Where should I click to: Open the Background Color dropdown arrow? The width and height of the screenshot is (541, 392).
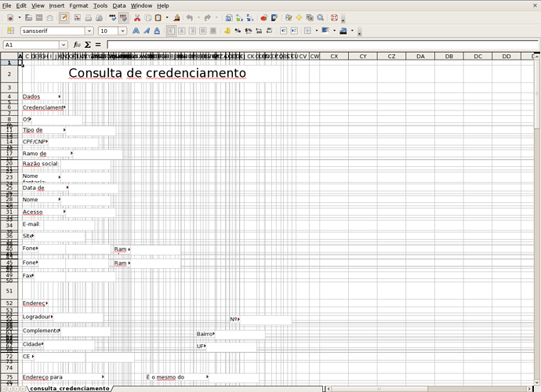click(x=334, y=31)
